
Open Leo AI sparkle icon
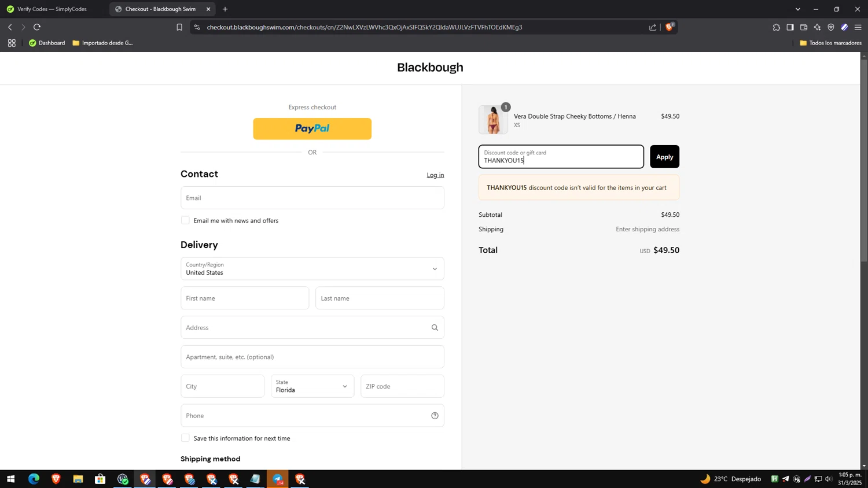pos(817,27)
